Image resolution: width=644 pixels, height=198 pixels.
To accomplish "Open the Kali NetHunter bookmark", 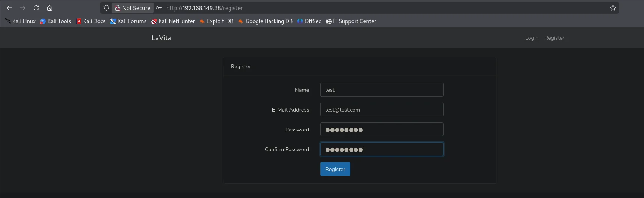I will [x=173, y=21].
